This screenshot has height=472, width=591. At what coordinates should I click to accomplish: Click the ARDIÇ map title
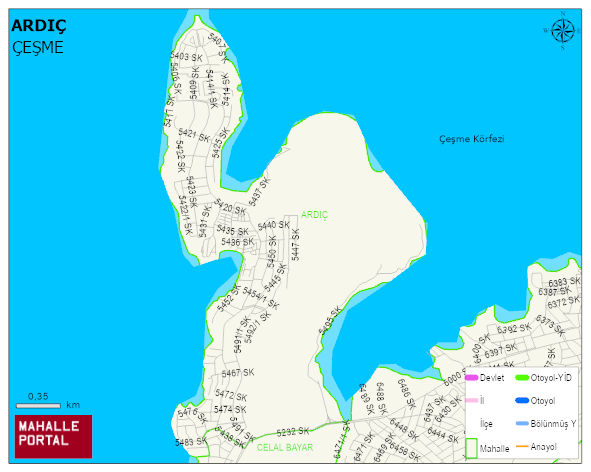coord(39,26)
